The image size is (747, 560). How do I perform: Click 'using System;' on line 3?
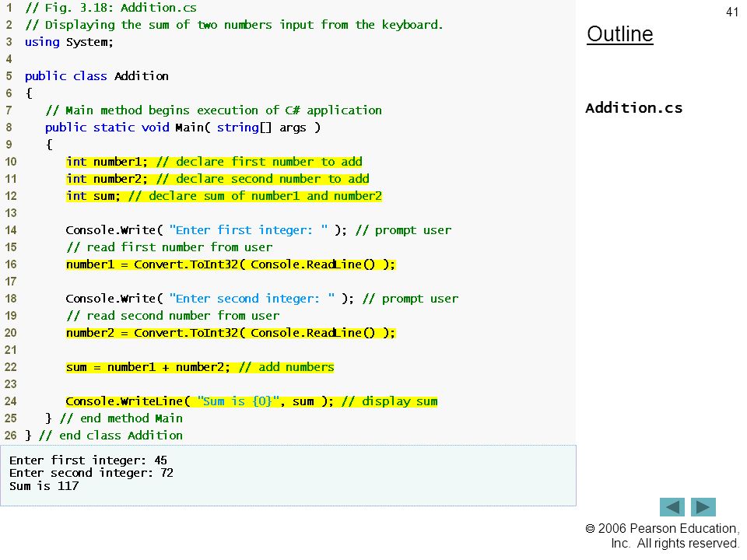69,42
